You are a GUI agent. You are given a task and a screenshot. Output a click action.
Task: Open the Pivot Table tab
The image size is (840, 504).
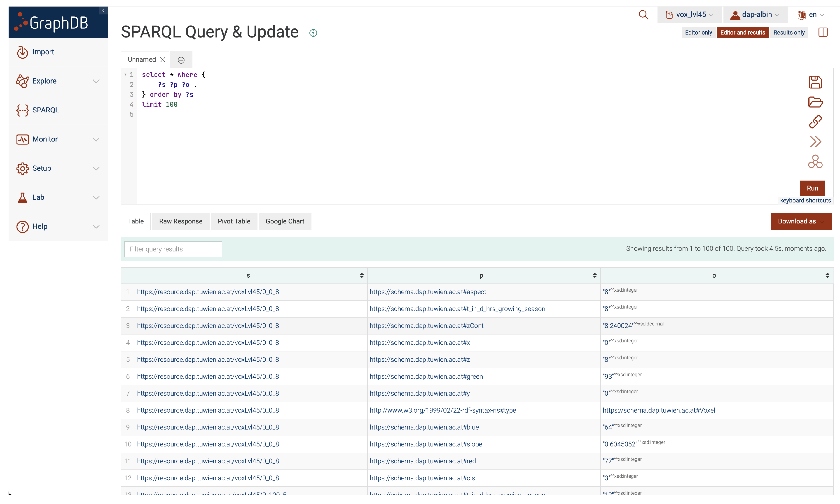pos(234,221)
